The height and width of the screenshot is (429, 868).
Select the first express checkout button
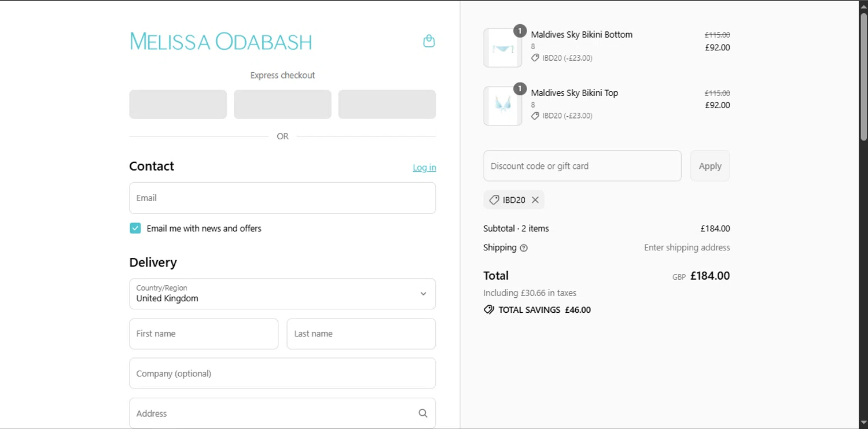point(178,104)
